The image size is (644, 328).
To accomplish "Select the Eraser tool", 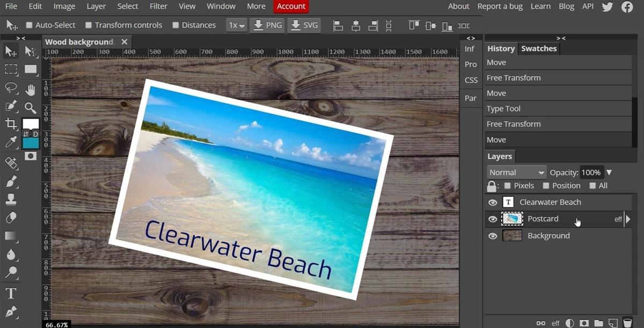I will pos(11,218).
